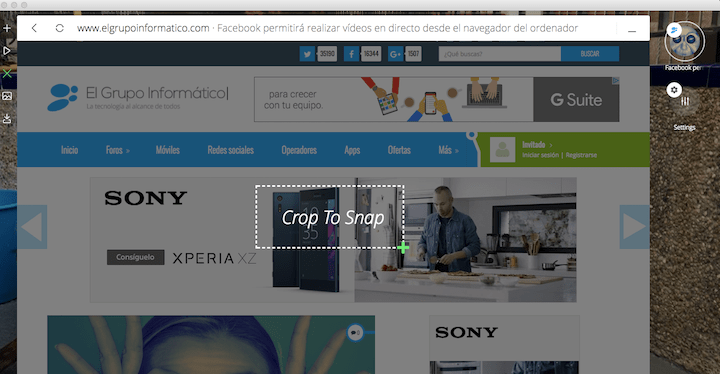Open the Móviles menu item

tap(168, 150)
